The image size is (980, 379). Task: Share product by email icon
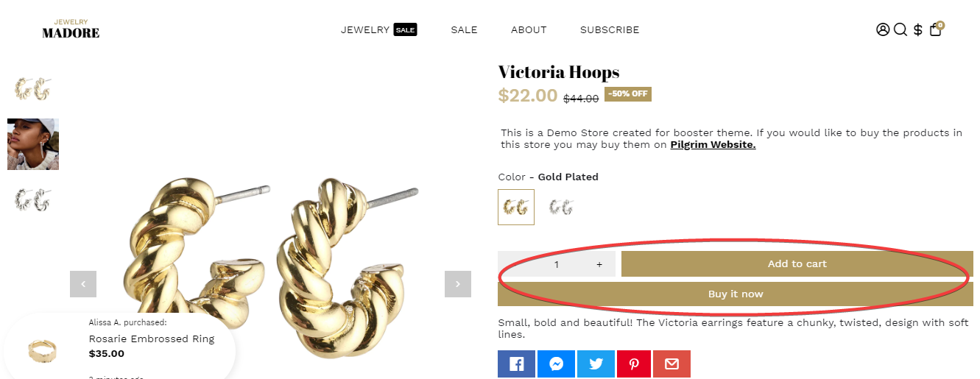pyautogui.click(x=671, y=364)
